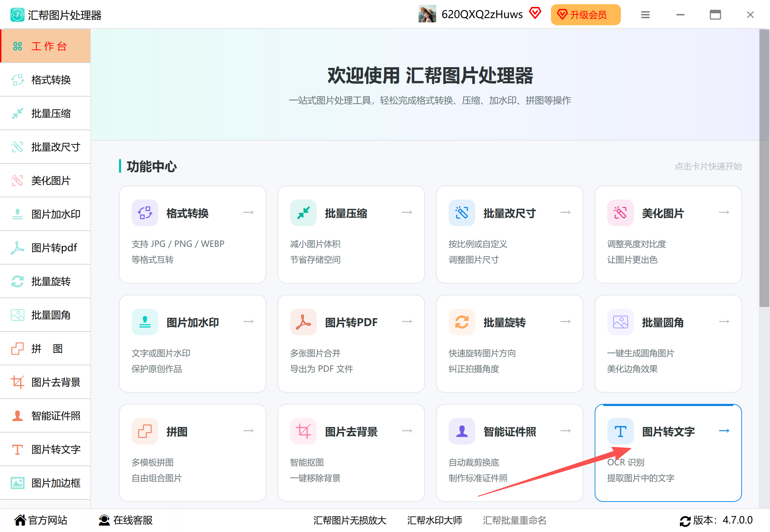Open the 工作台 sidebar tab

pyautogui.click(x=45, y=46)
